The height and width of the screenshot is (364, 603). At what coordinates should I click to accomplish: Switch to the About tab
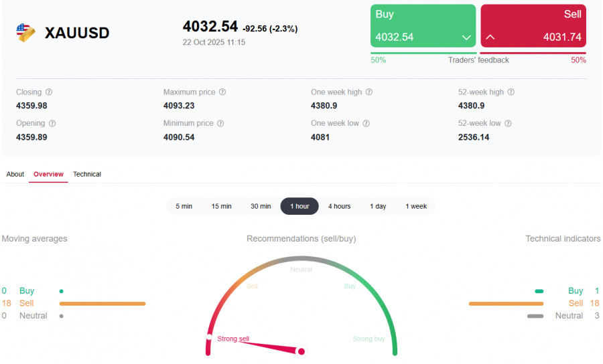coord(15,175)
